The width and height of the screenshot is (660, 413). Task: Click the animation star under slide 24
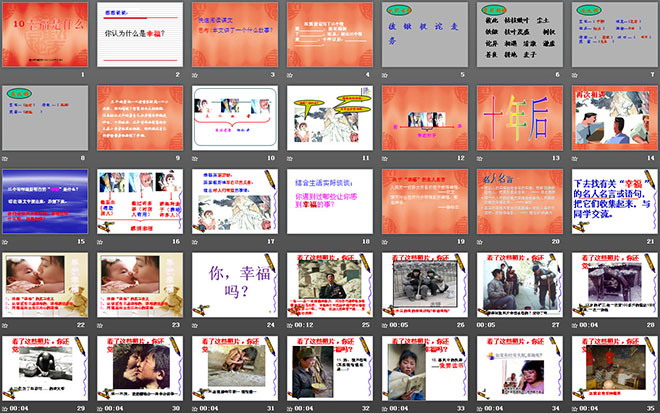tap(195, 325)
